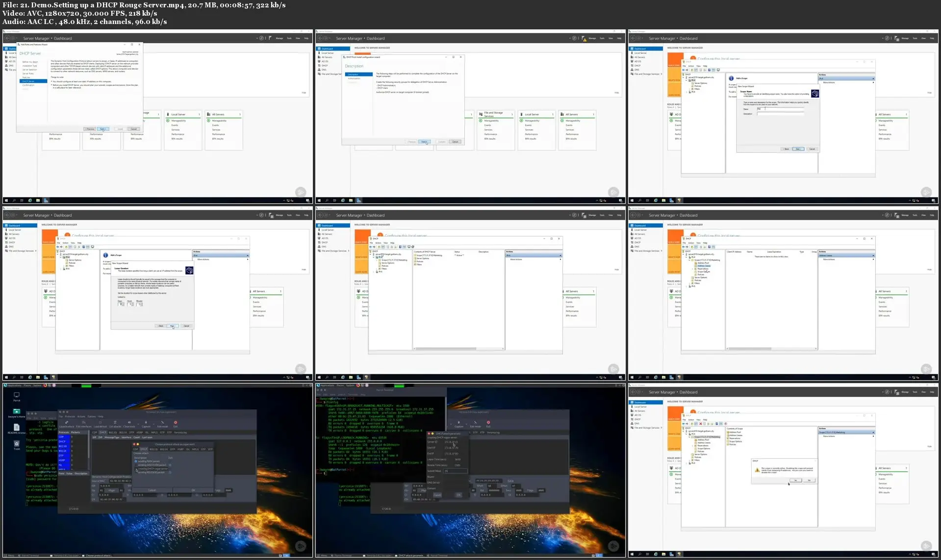Select Server Manager taskbar icon in Add Roles frame

[x=46, y=200]
